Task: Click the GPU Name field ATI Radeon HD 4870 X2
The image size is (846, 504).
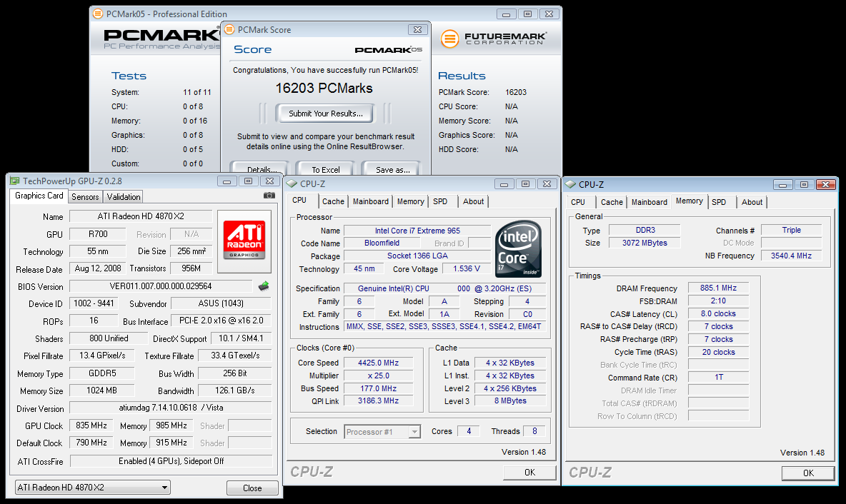Action: pos(141,216)
